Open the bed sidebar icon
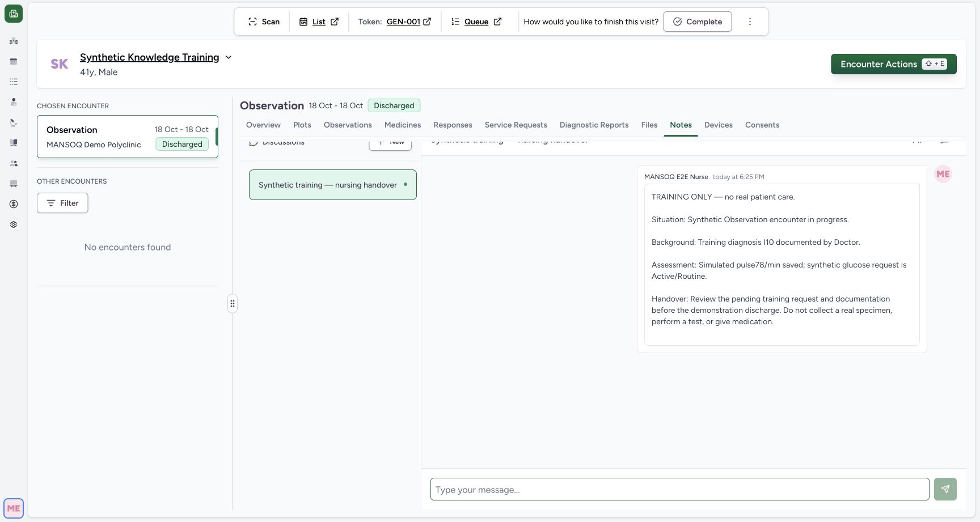 [x=14, y=184]
